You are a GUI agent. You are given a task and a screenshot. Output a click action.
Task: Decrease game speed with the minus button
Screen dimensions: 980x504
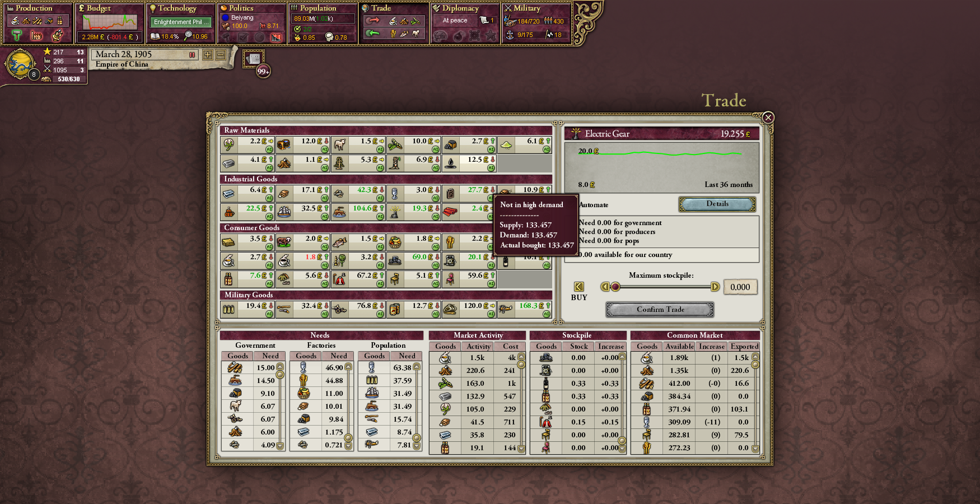[221, 55]
